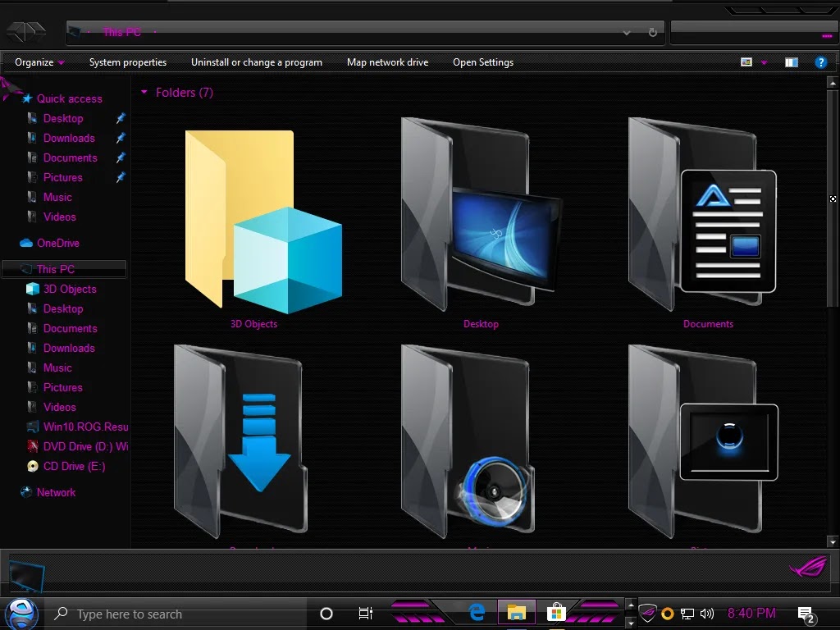The image size is (840, 630).
Task: Click pin icon next to Documents
Action: tap(121, 158)
